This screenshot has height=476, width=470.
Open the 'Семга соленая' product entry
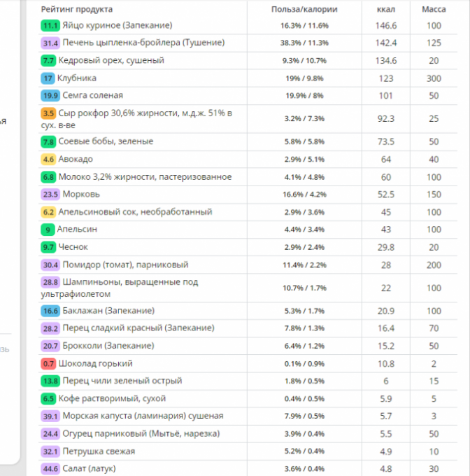[x=92, y=96]
